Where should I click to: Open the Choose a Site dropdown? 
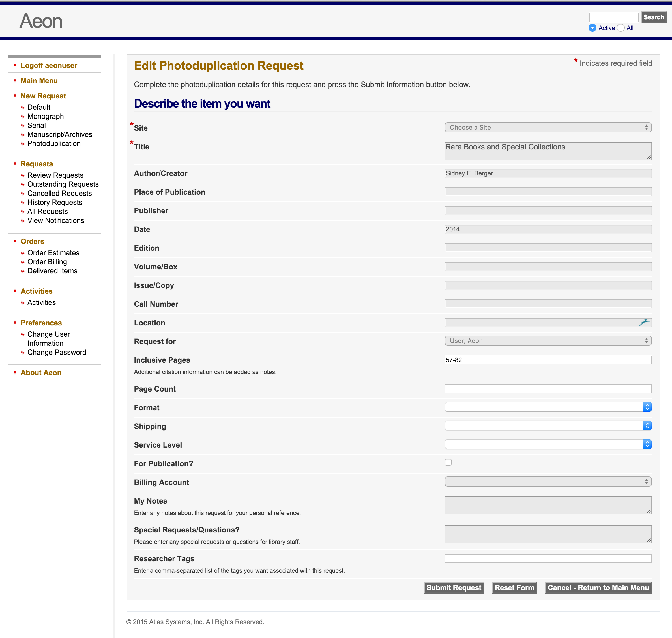[x=548, y=128]
